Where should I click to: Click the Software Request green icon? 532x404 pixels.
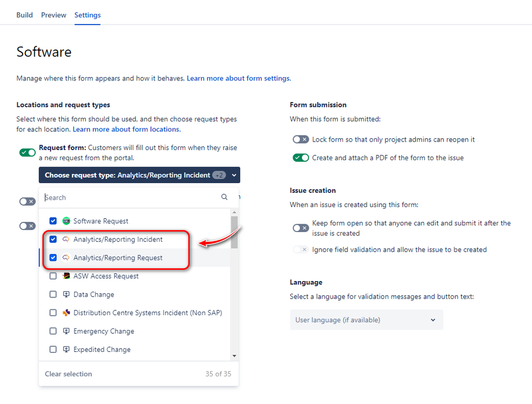tap(66, 221)
